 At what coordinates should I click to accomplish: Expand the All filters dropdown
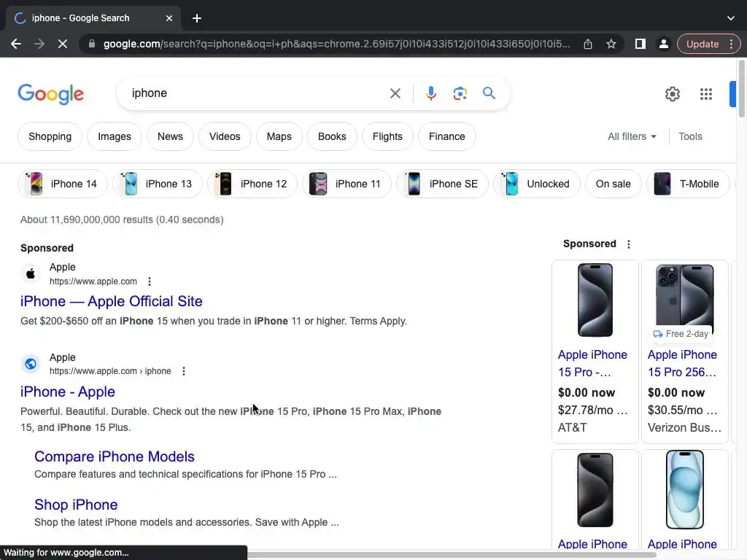pyautogui.click(x=632, y=136)
